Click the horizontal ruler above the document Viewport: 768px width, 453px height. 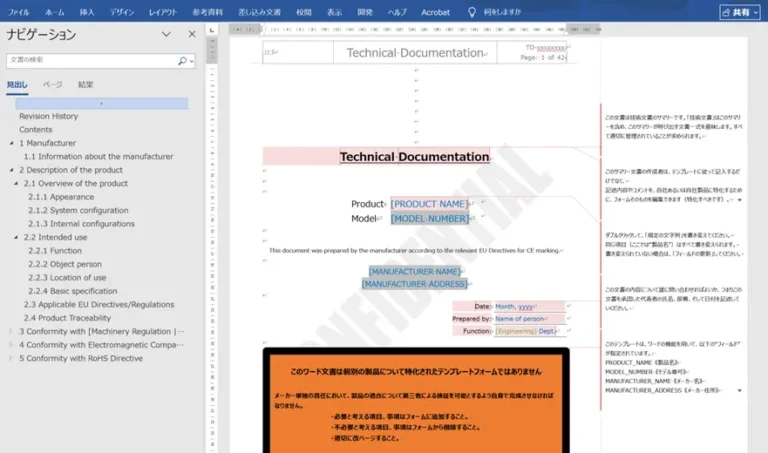coord(414,30)
